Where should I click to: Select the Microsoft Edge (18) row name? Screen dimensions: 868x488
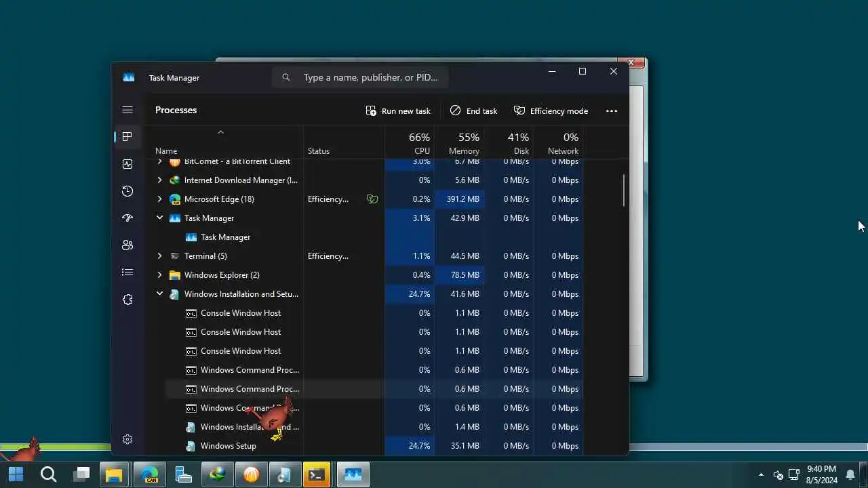[x=219, y=199]
